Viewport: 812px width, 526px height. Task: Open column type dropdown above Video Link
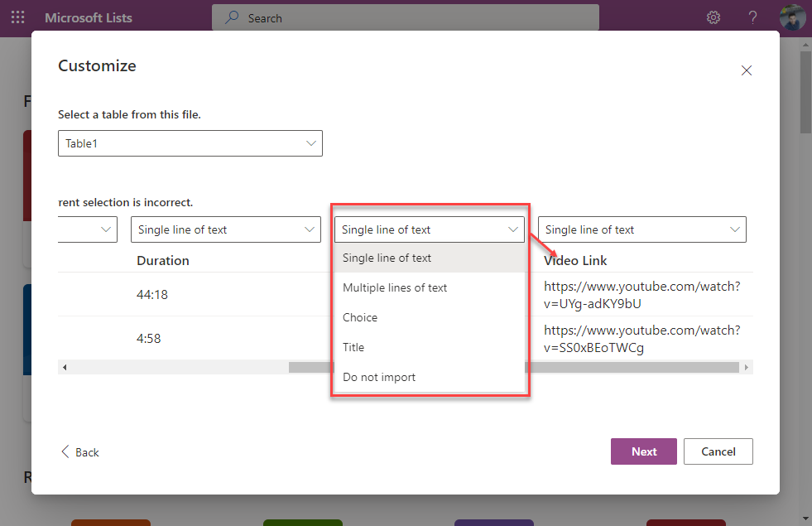point(641,229)
